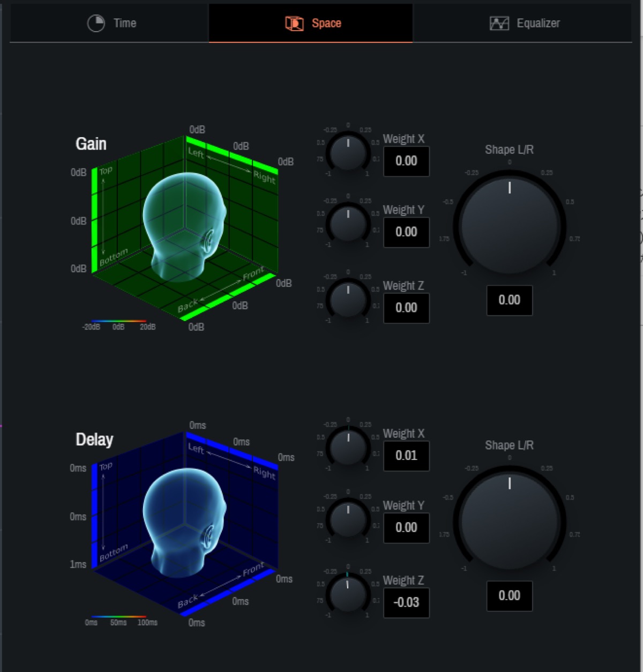Click the clock icon on the Time tab

click(x=95, y=23)
